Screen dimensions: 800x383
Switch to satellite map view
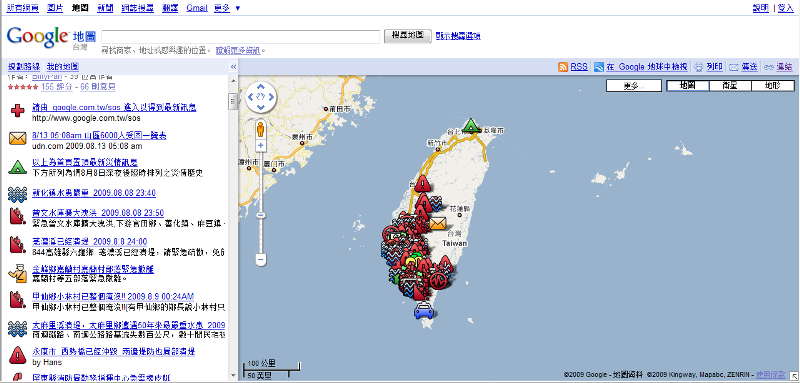point(730,86)
